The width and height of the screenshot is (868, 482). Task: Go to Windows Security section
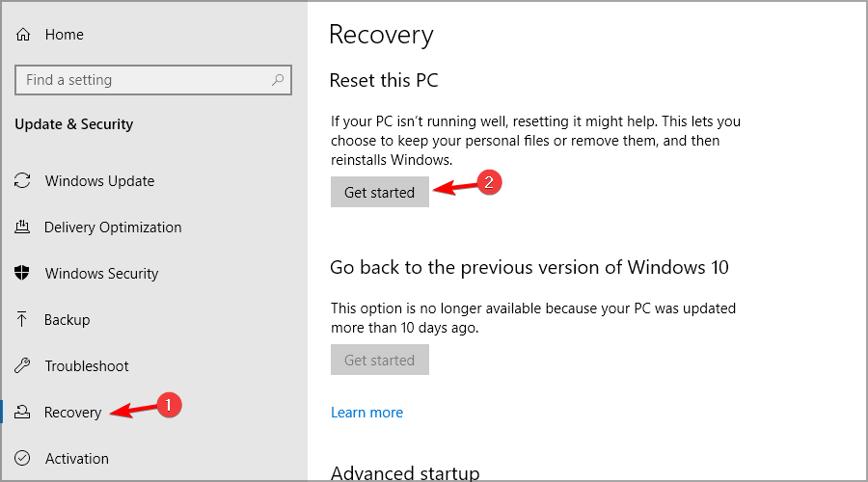102,274
